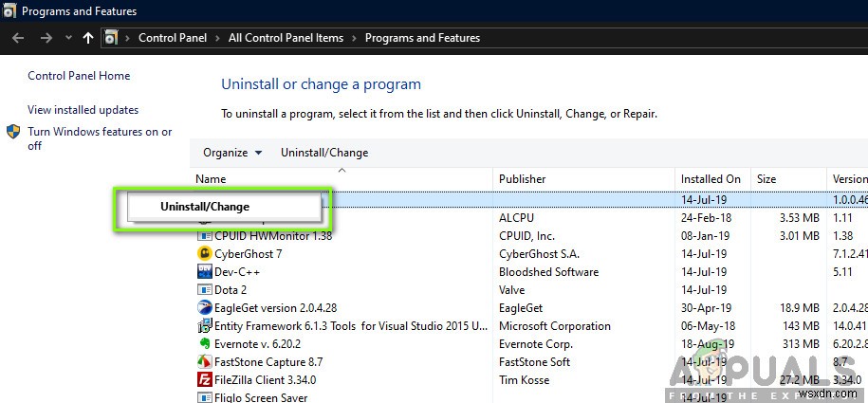Click the FileZilla Client icon

coord(204,380)
